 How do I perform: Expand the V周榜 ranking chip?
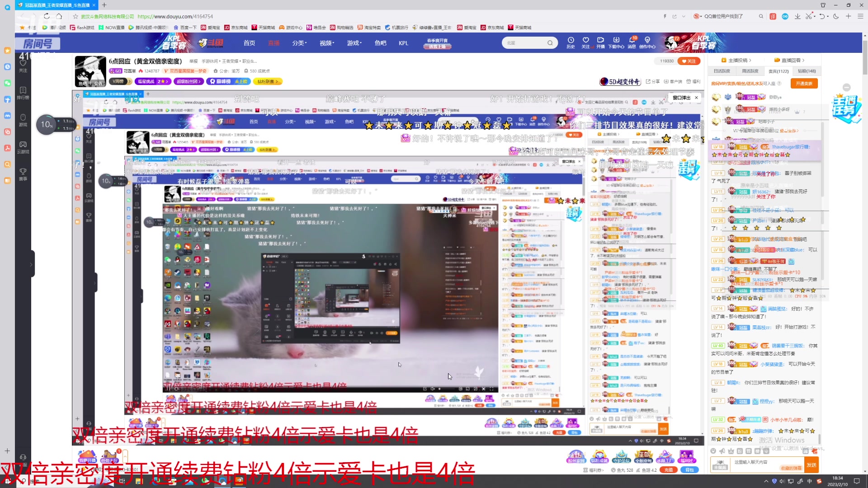(x=121, y=81)
